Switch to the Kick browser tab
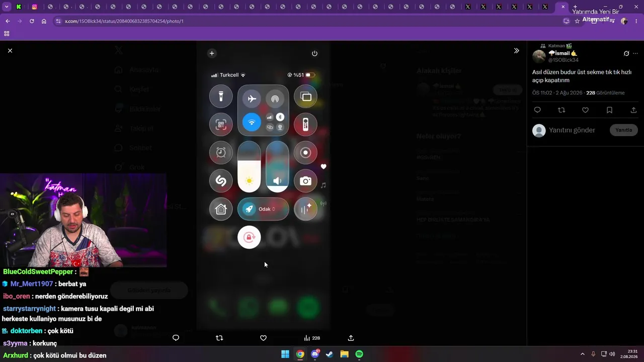Viewport: 644px width, 362px height. (19, 7)
